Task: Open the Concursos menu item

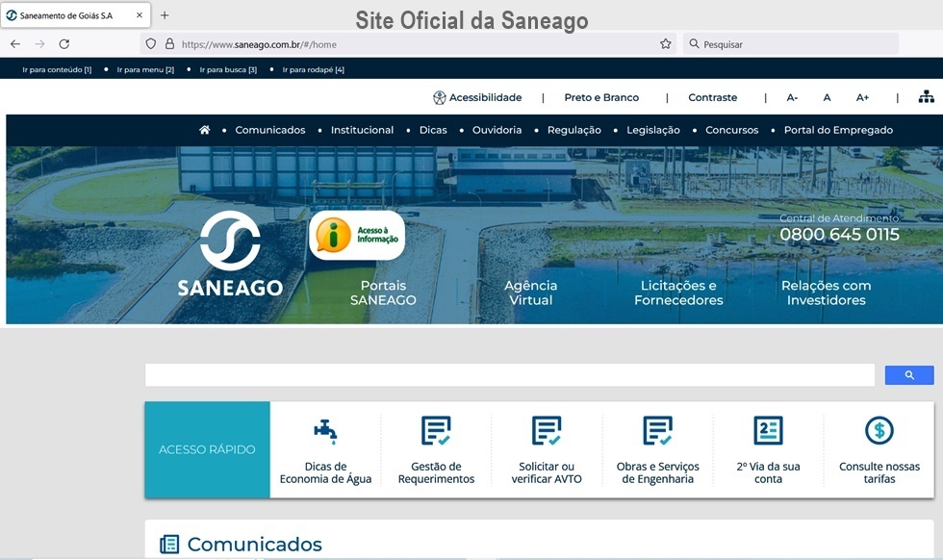Action: [732, 130]
